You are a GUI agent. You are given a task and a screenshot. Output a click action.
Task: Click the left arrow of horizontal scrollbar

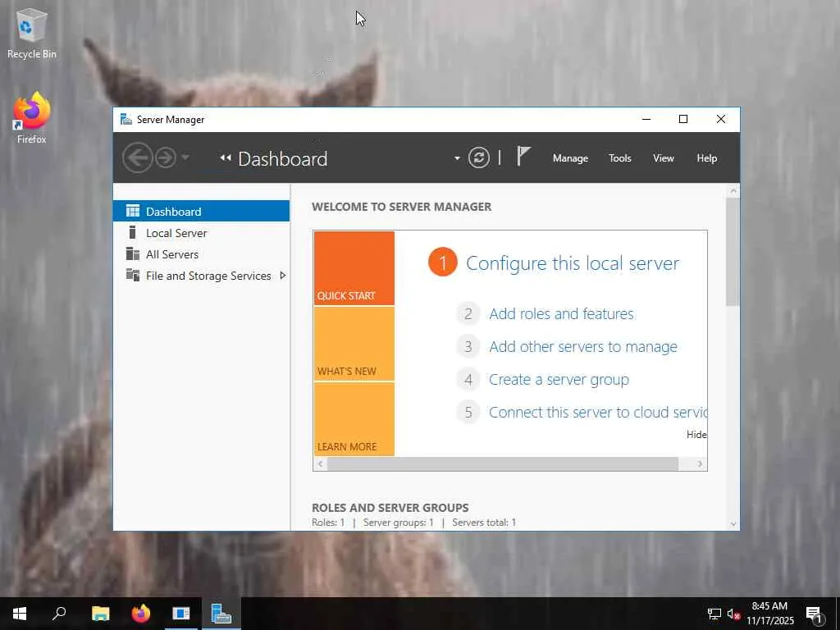(321, 464)
